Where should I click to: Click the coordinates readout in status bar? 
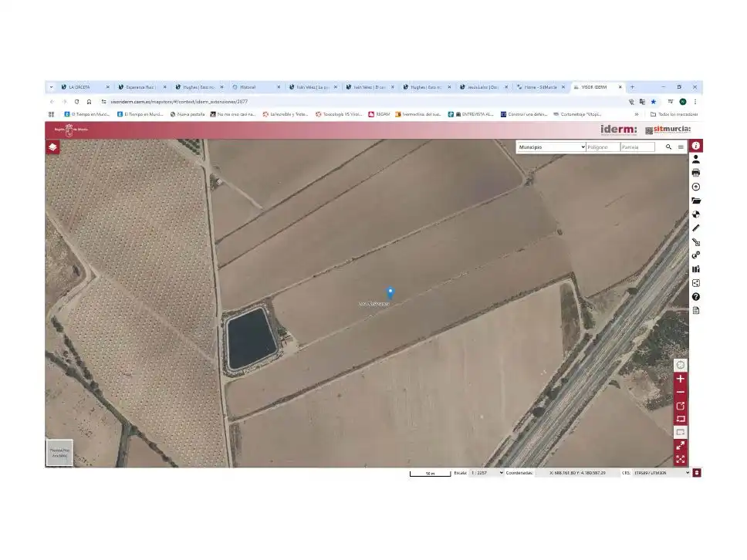[x=577, y=473]
